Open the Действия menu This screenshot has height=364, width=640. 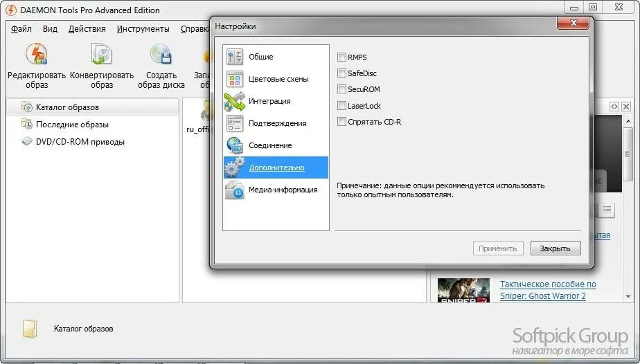point(87,29)
